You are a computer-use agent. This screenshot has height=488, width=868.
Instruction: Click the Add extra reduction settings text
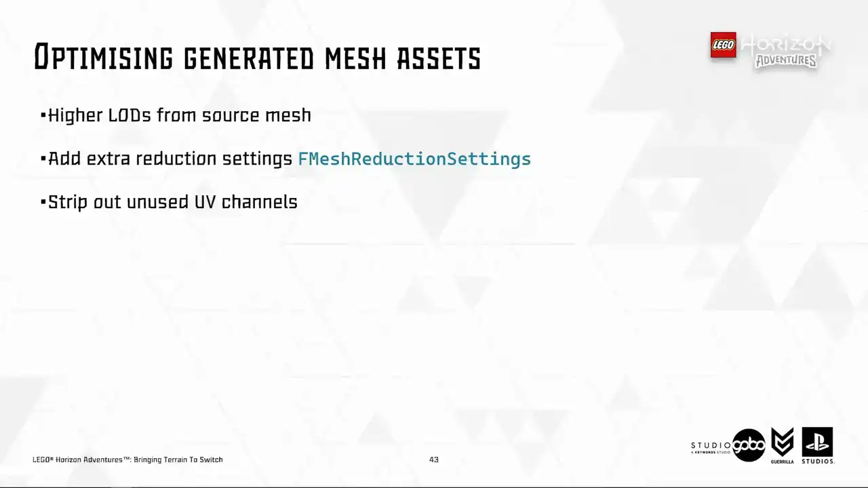pyautogui.click(x=170, y=159)
